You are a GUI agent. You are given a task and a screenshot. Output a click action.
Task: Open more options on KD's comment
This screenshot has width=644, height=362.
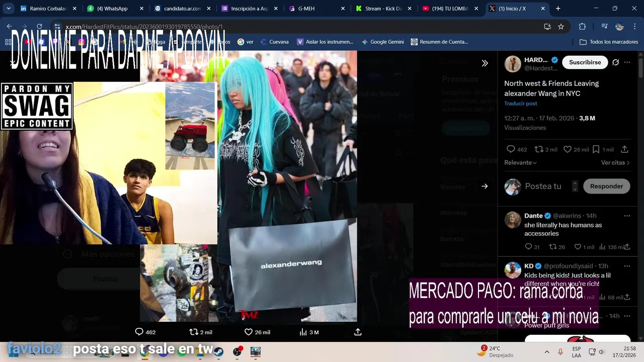[627, 266]
